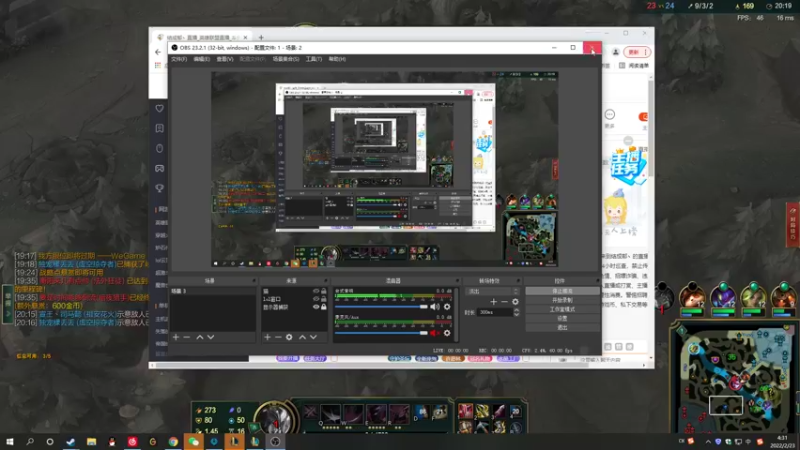Move the selected source up
Image resolution: width=800 pixels, height=450 pixels.
pyautogui.click(x=302, y=337)
